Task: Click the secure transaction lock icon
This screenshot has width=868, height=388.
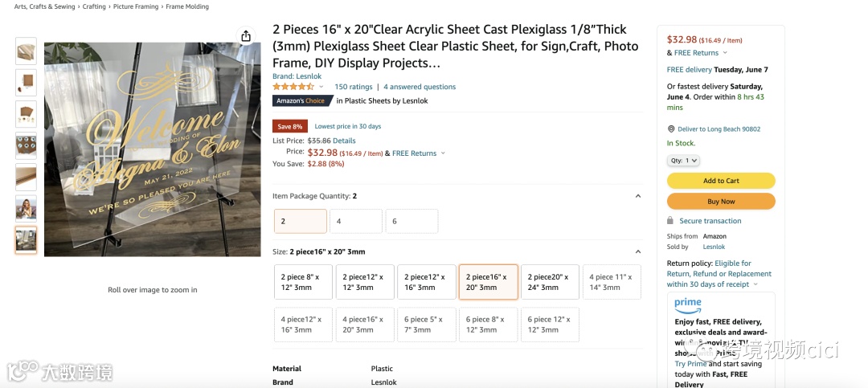Action: (670, 221)
